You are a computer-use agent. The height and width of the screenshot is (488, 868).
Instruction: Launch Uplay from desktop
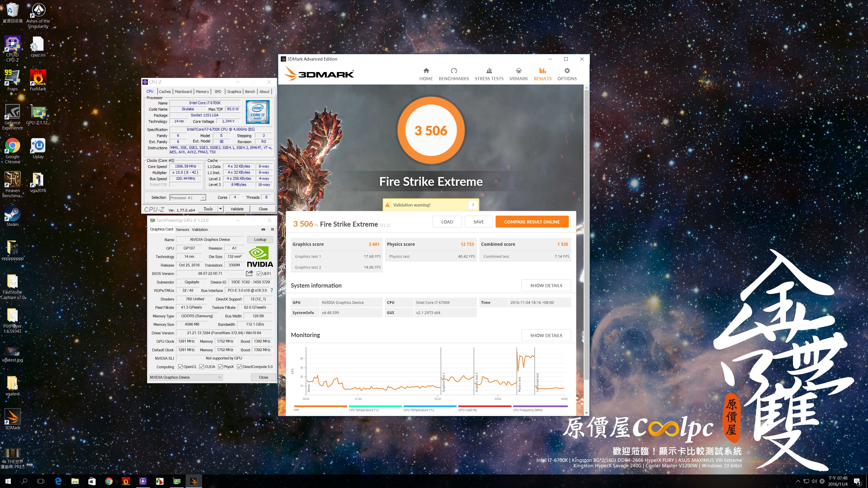coord(38,148)
